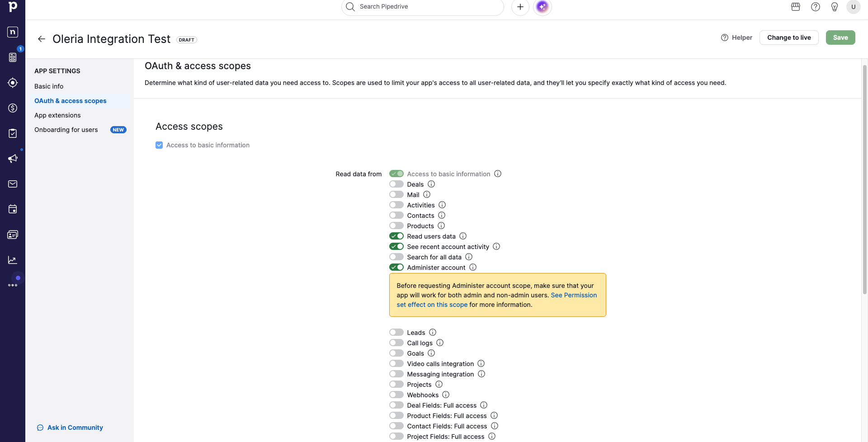Image resolution: width=868 pixels, height=442 pixels.
Task: Go back using the arrow icon
Action: tap(42, 39)
